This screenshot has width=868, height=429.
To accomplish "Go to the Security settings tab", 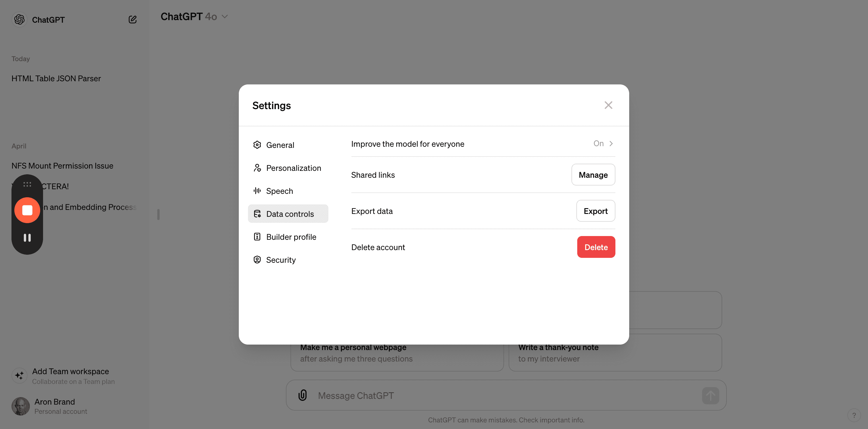I will 288,260.
